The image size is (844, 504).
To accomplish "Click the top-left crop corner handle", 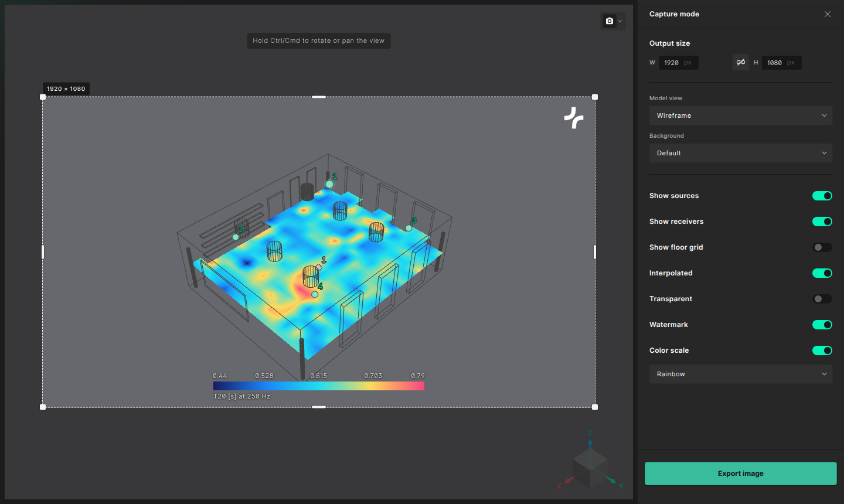I will [43, 97].
